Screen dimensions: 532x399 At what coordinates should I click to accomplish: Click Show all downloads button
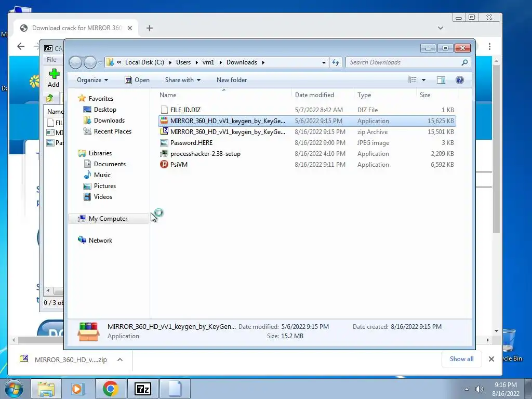461,359
